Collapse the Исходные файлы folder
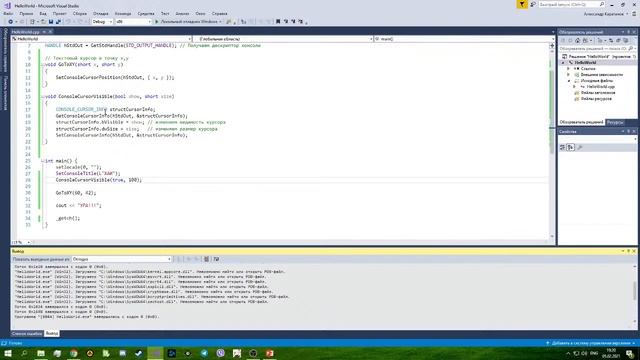This screenshot has width=640, height=360. [569, 81]
